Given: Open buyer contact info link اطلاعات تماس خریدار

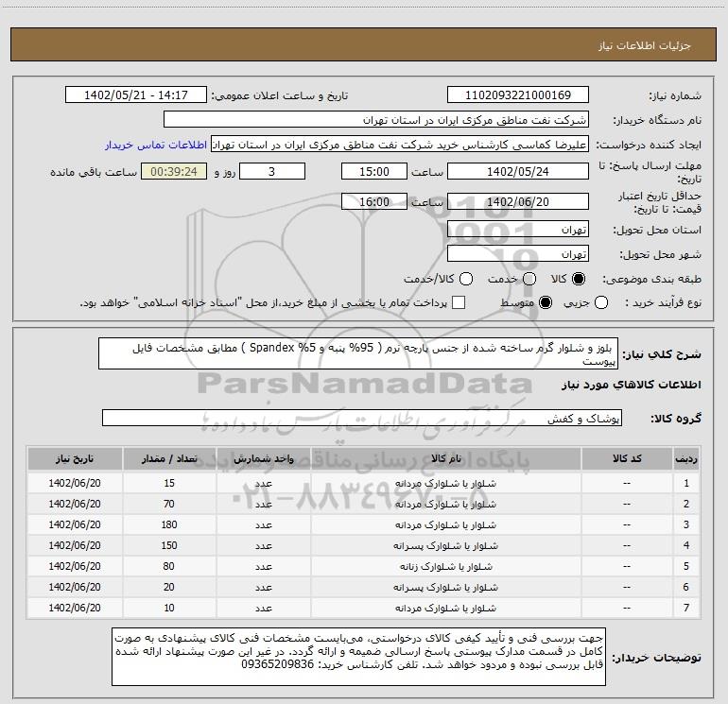Looking at the screenshot, I should click(x=156, y=145).
